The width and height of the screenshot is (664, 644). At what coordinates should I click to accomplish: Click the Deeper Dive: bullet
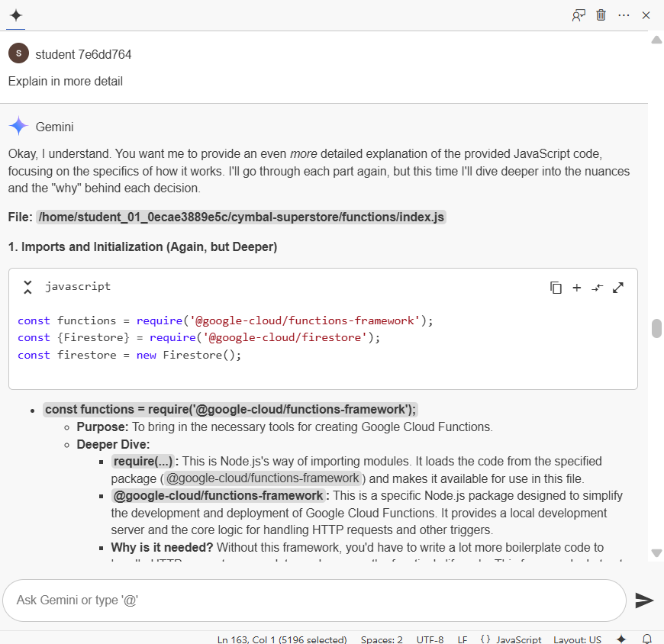tap(113, 444)
